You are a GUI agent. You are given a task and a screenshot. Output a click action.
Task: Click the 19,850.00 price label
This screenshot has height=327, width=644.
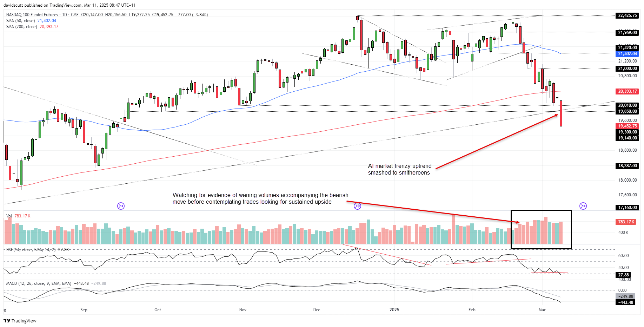click(628, 111)
